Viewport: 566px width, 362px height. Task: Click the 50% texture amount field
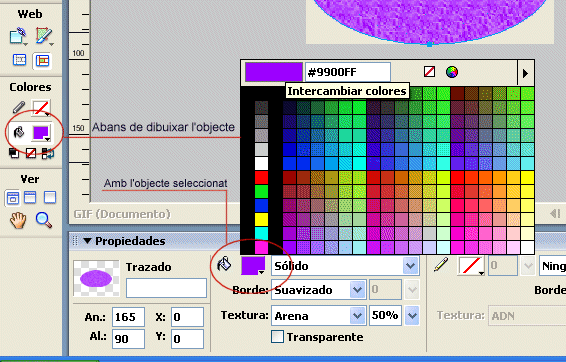tap(385, 315)
